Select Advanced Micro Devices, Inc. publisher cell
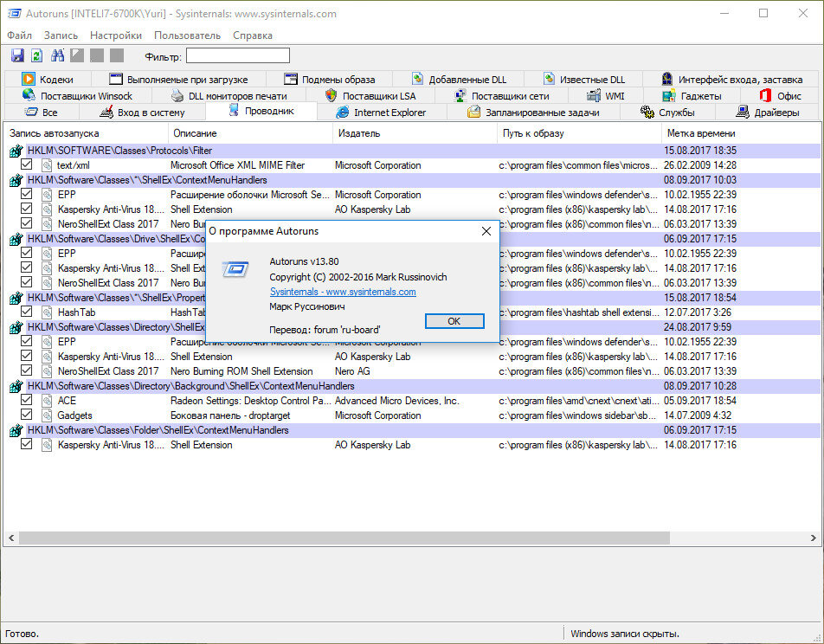Viewport: 824px width, 644px height. pos(397,401)
